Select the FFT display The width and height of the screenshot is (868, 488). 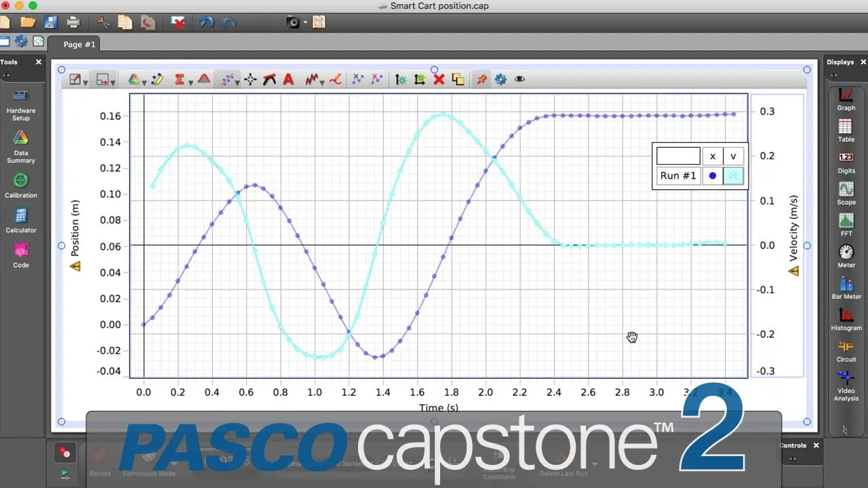tap(846, 224)
